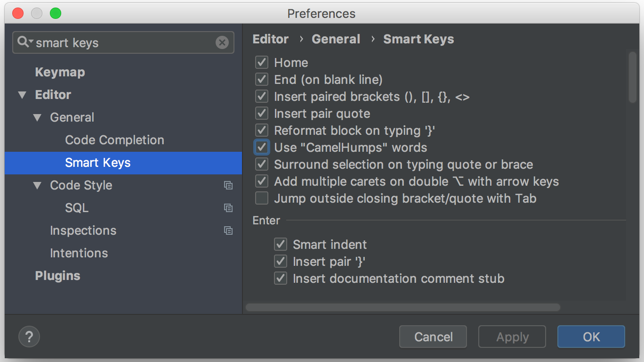Collapse the General tree node arrow

(37, 117)
